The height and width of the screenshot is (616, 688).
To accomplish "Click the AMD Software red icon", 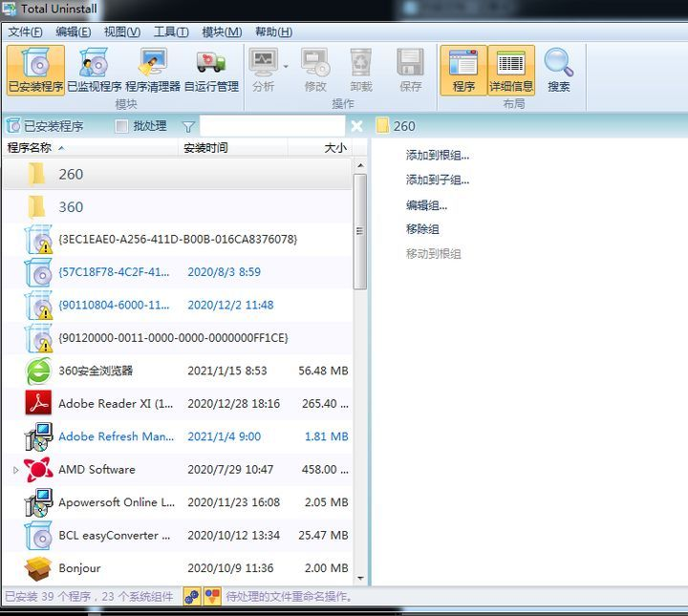I will pos(38,470).
